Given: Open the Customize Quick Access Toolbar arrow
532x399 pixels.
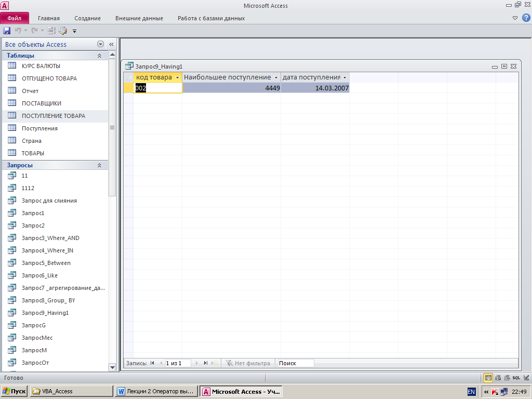Looking at the screenshot, I should point(75,31).
